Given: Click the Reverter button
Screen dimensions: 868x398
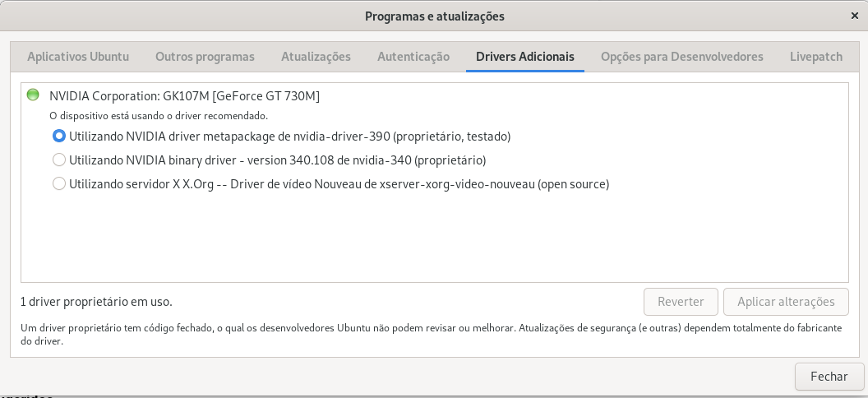Looking at the screenshot, I should coord(681,302).
